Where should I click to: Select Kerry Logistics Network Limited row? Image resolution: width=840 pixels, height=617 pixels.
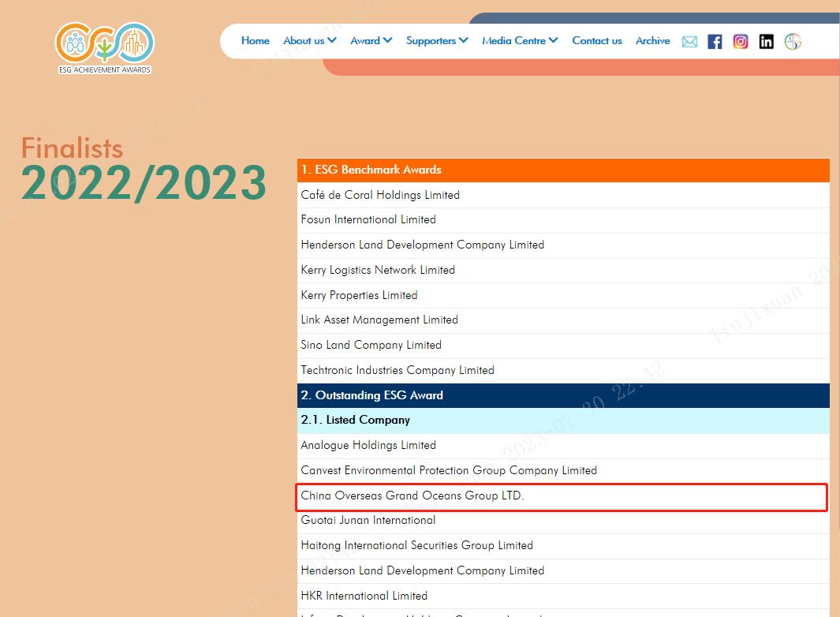pyautogui.click(x=563, y=270)
